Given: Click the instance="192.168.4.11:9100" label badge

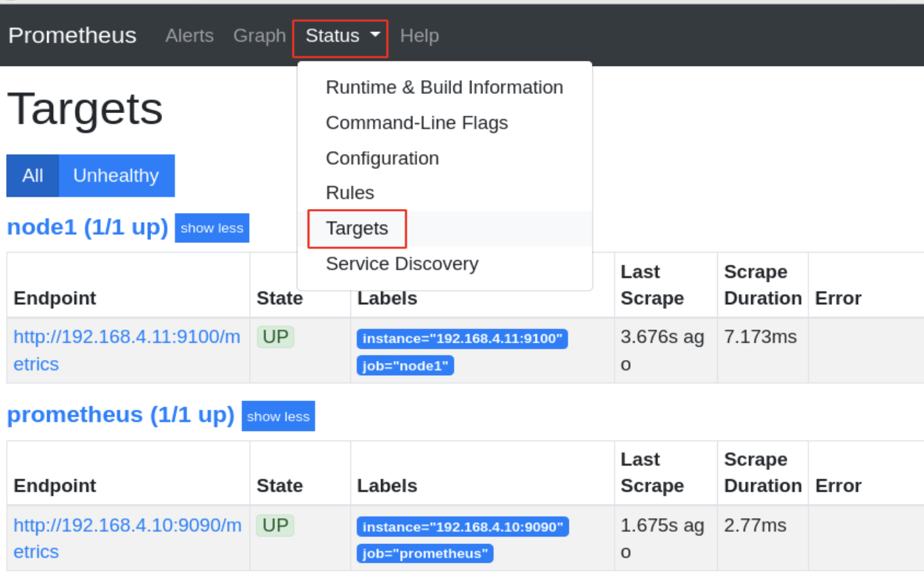Looking at the screenshot, I should pyautogui.click(x=462, y=339).
